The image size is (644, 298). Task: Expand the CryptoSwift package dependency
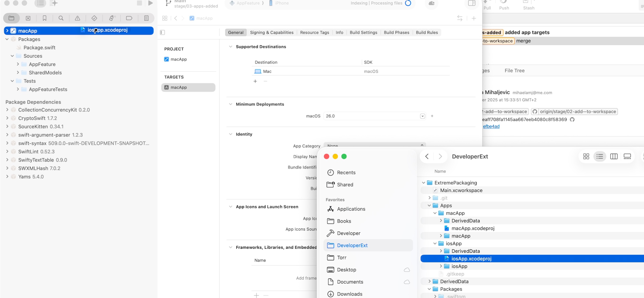pos(7,118)
